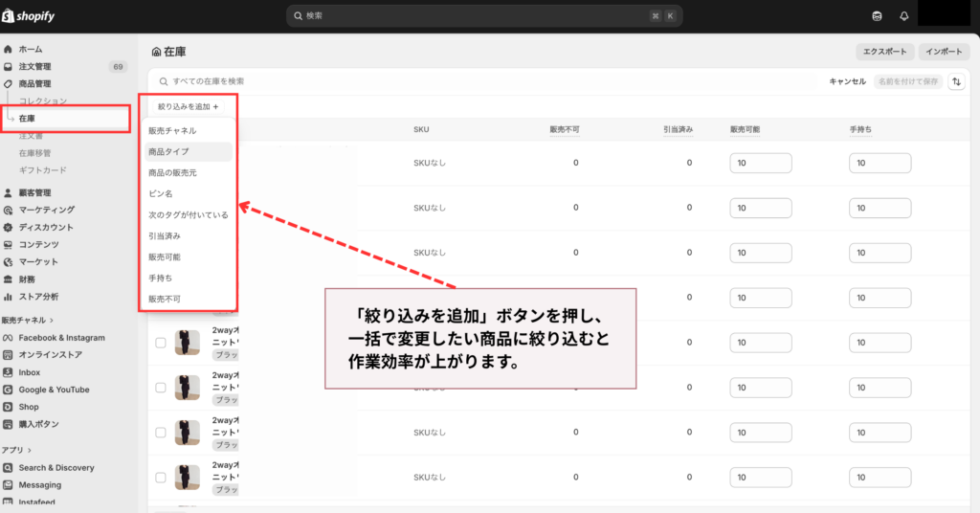The image size is (980, 513).
Task: Click the マーケティング icon
Action: [8, 210]
